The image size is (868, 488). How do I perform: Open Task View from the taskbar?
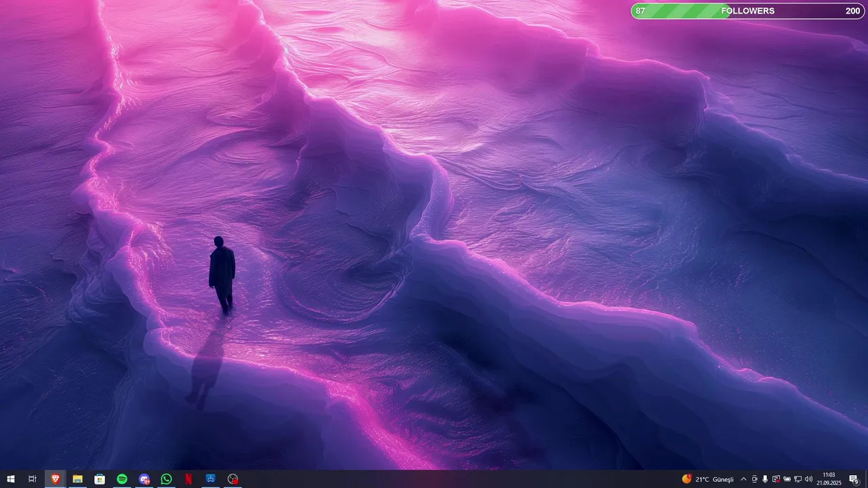[x=32, y=479]
